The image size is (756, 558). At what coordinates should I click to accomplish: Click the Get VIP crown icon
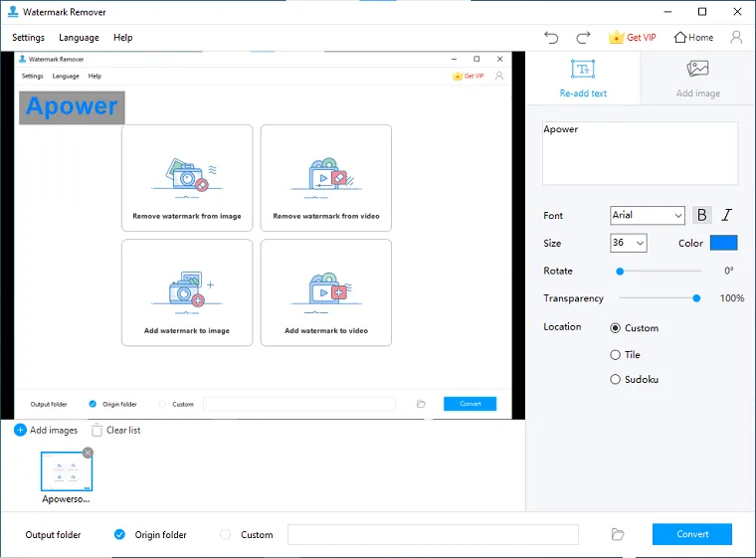click(x=616, y=37)
